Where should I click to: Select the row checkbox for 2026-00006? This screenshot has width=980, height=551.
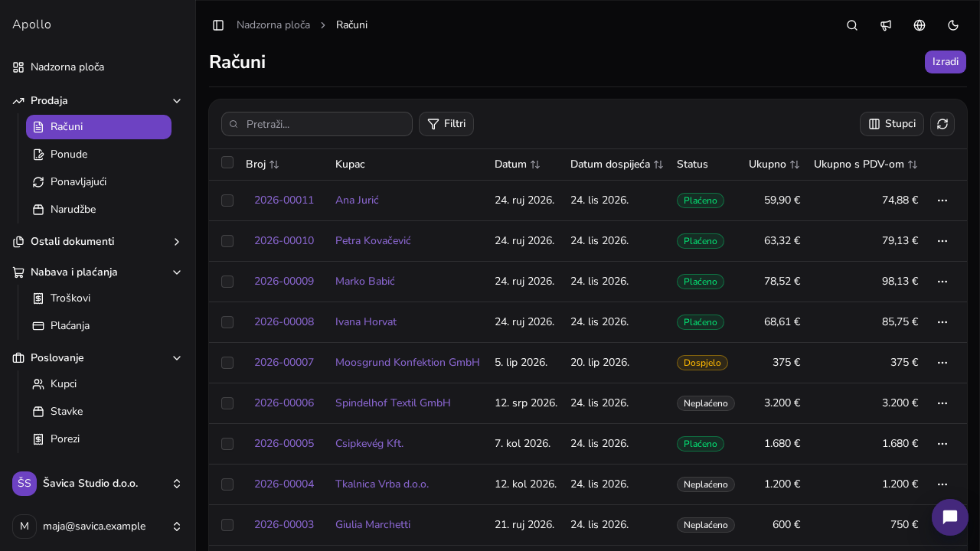click(x=227, y=403)
